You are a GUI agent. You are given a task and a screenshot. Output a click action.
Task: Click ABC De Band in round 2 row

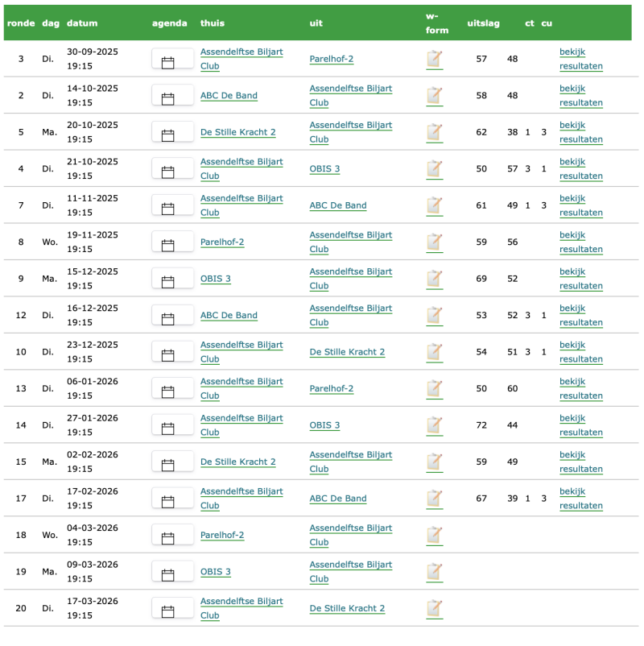229,96
